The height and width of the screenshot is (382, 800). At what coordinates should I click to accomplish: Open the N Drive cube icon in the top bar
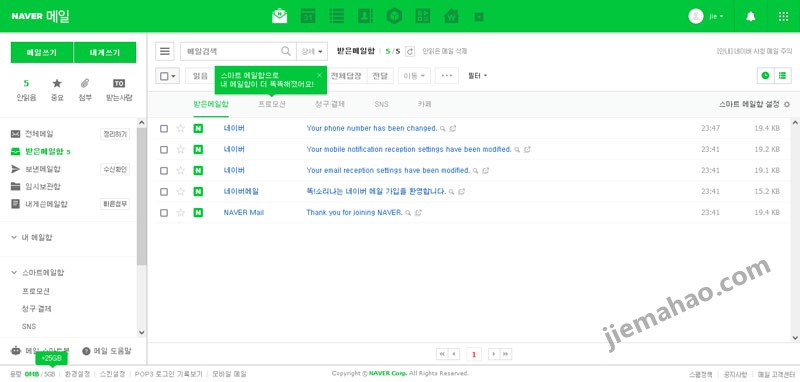click(394, 16)
